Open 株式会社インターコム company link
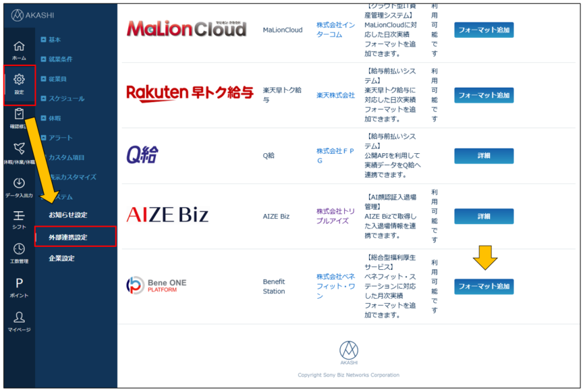587x392 pixels. point(335,30)
